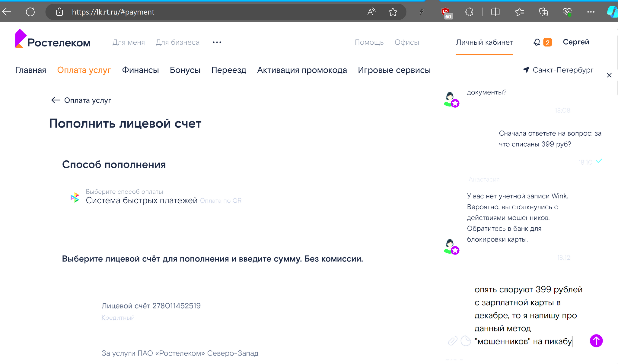Go back via the Оплата услуг arrow link
Image resolution: width=618 pixels, height=364 pixels.
click(81, 100)
